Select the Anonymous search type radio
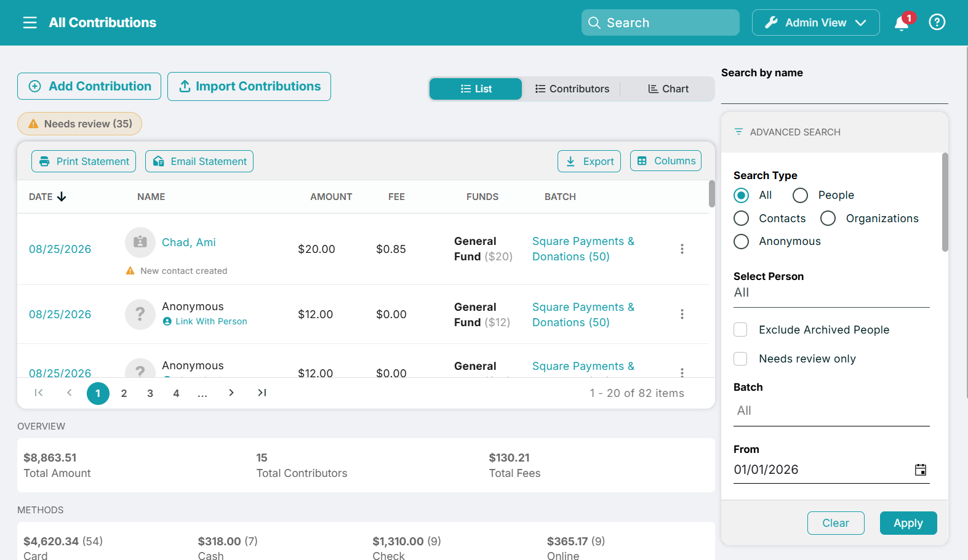 click(x=742, y=241)
